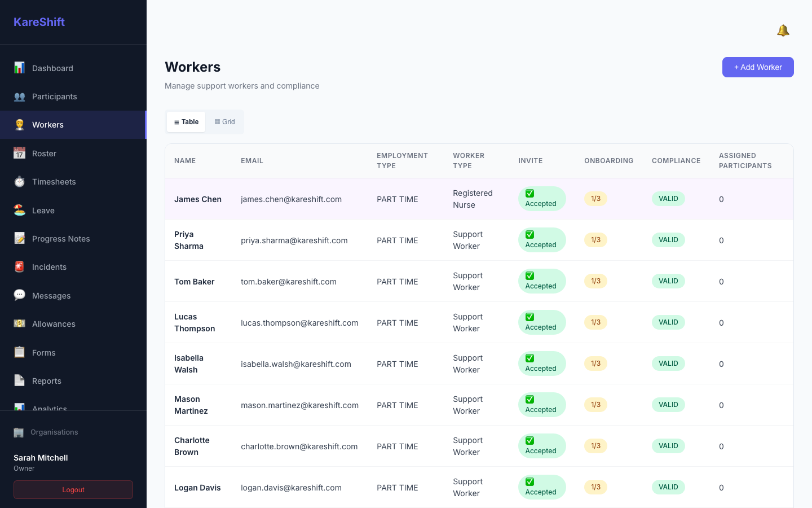Open Incidents page

(73, 267)
